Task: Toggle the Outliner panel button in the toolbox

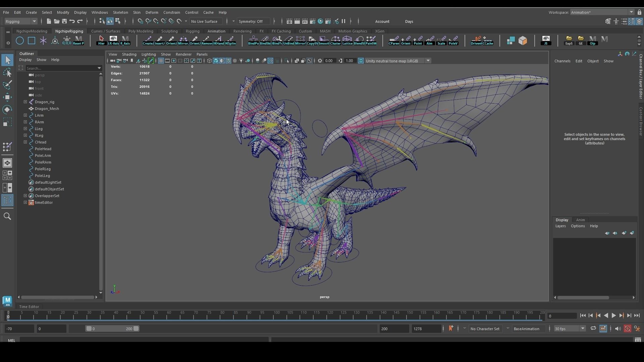Action: (x=7, y=200)
